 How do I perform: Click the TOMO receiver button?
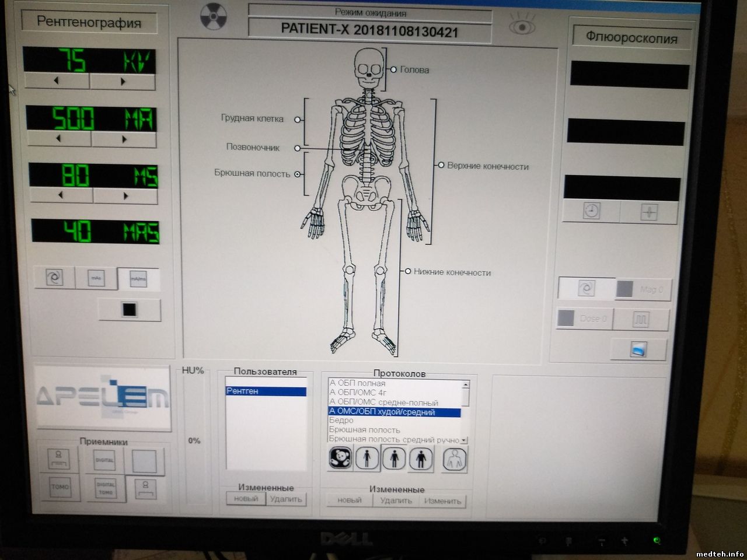60,487
